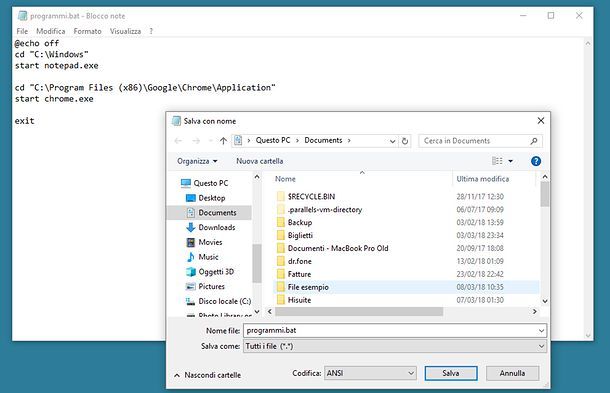Click scroll right arrow of file list
This screenshot has height=393, width=610.
(535, 312)
